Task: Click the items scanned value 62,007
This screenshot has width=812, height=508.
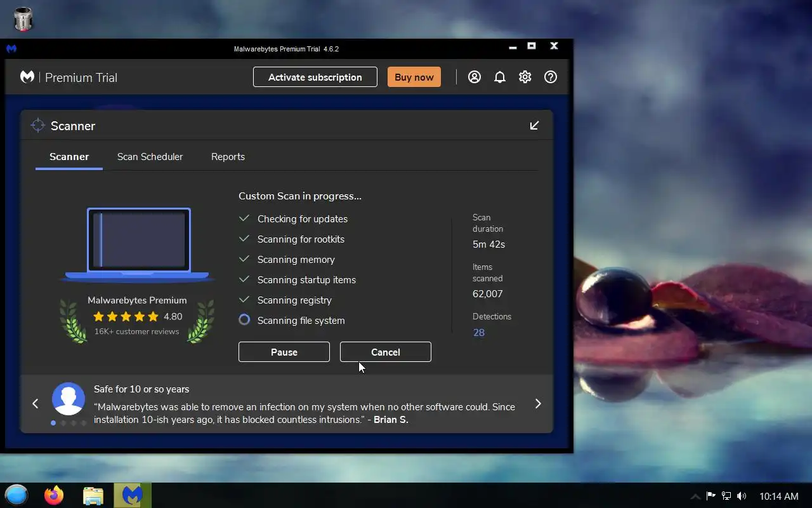Action: tap(488, 294)
